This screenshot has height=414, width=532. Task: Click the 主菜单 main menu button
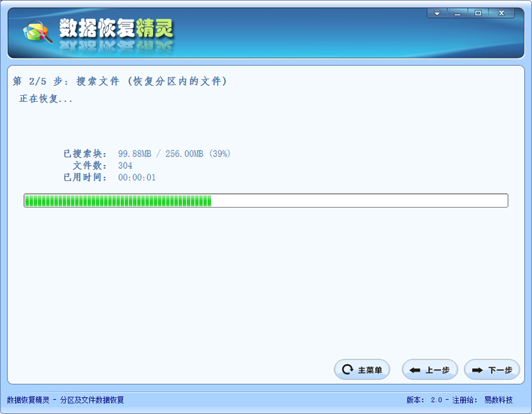click(362, 369)
